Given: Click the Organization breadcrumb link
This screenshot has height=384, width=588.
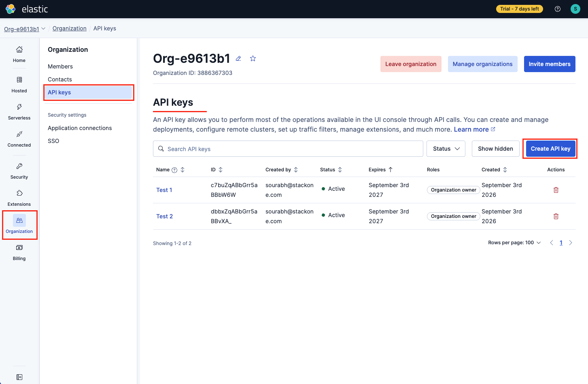Looking at the screenshot, I should point(70,28).
